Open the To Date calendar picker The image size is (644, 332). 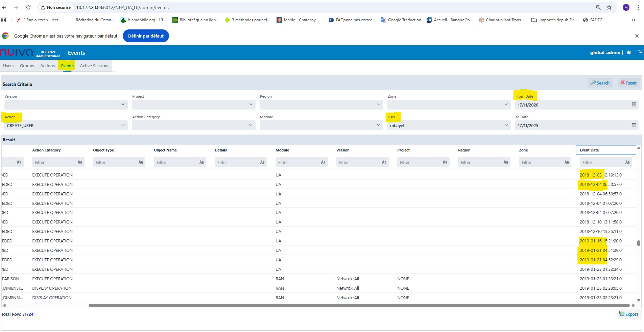tap(634, 125)
